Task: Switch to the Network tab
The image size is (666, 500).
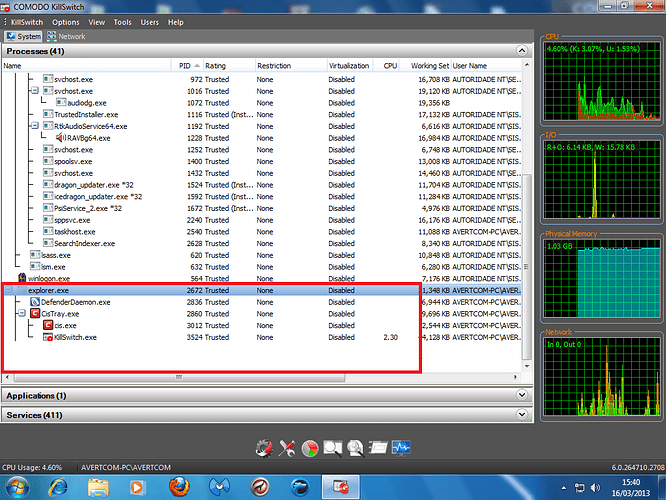Action: pyautogui.click(x=67, y=37)
